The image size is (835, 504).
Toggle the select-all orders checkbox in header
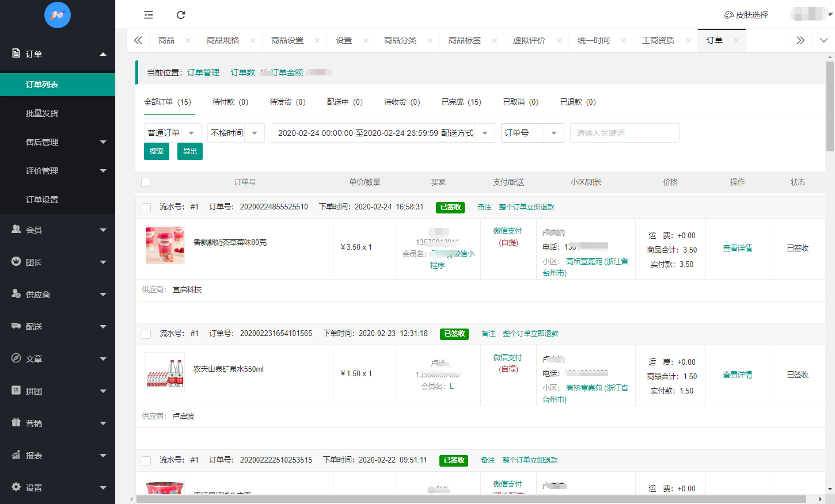coord(146,182)
